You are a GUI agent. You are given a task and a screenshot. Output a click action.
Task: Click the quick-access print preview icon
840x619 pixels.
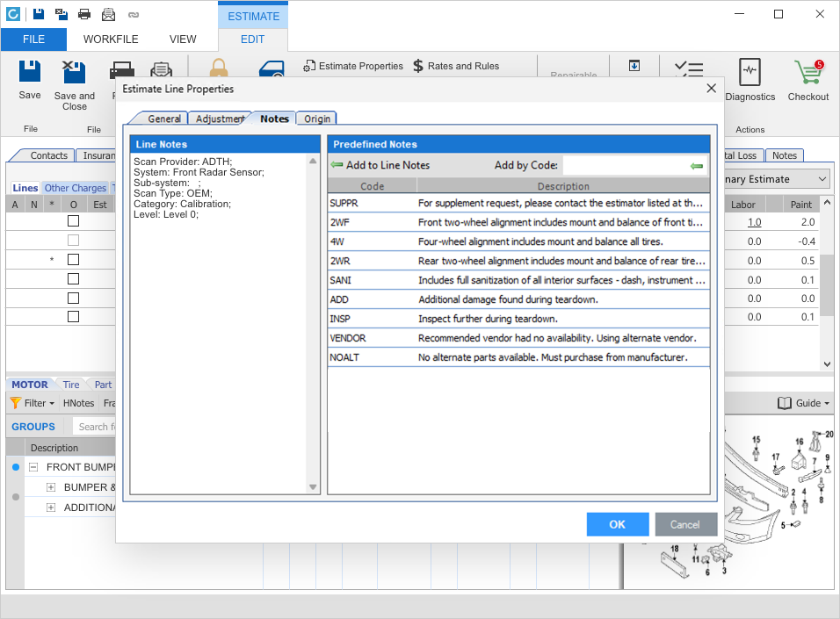click(108, 14)
